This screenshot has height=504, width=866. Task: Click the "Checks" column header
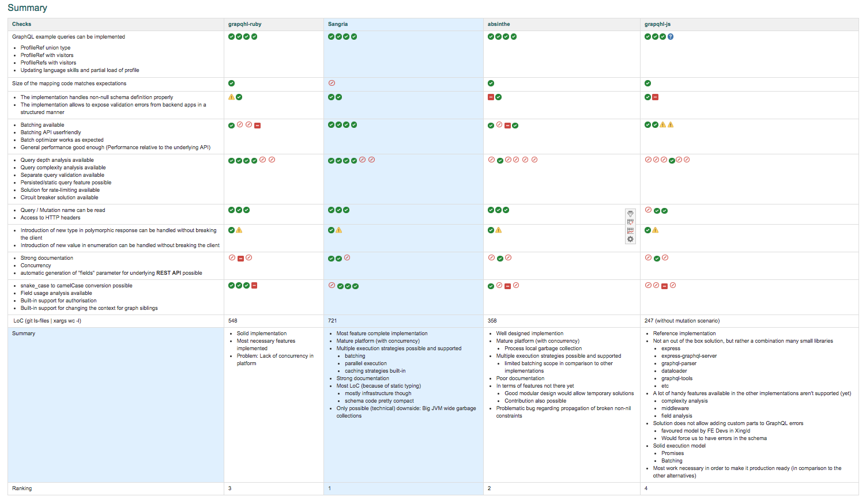pos(22,24)
